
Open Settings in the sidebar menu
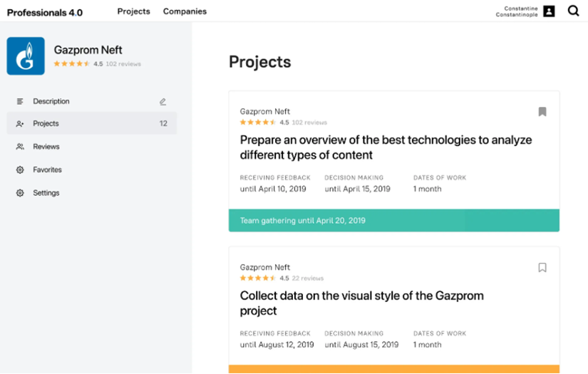pos(46,193)
